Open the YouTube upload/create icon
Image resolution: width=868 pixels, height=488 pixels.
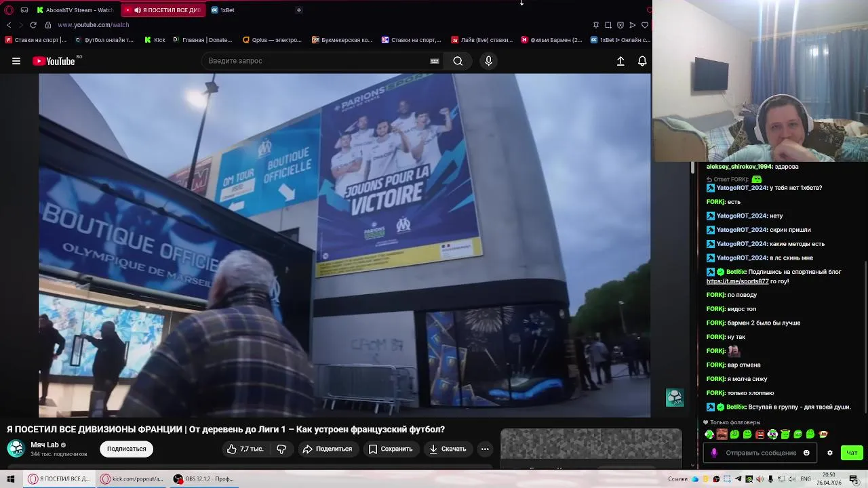click(620, 61)
